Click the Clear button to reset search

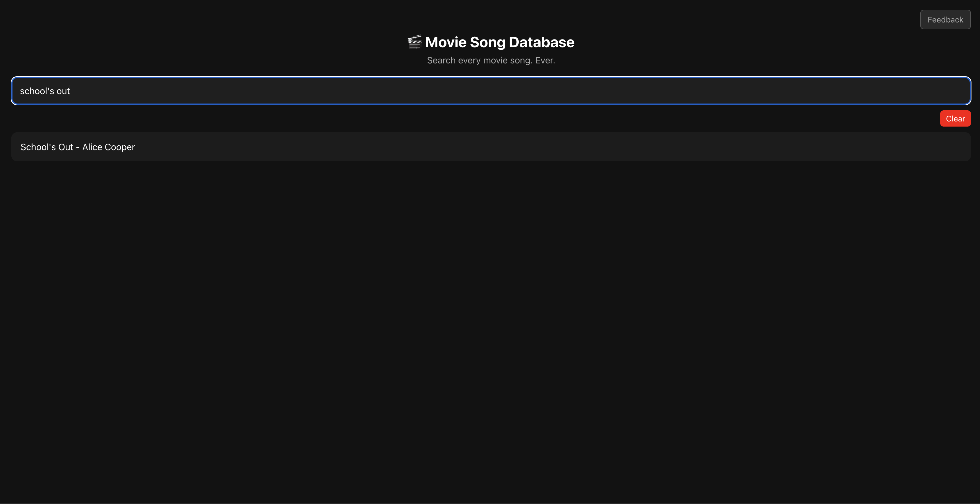[x=955, y=118]
